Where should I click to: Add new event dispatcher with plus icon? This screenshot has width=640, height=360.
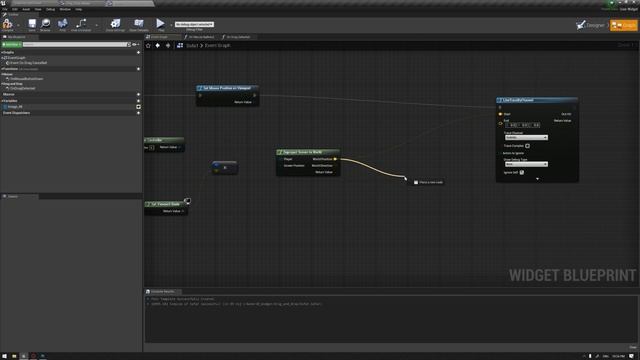[138, 113]
